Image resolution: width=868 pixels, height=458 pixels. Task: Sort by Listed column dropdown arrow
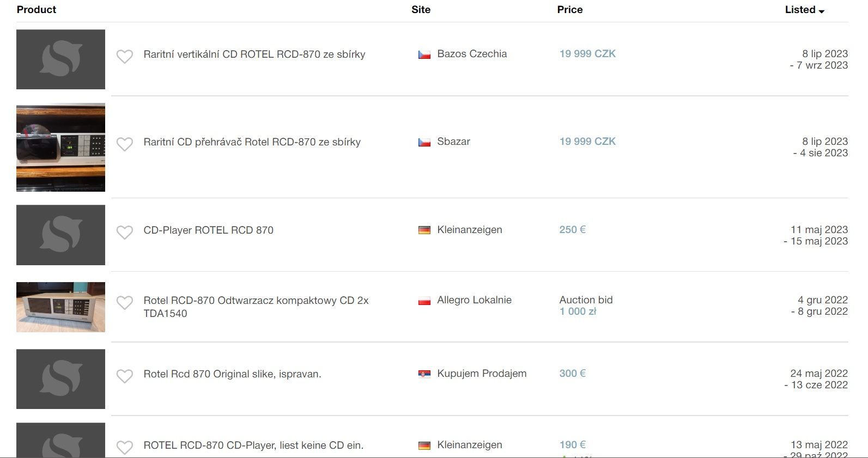pyautogui.click(x=822, y=11)
